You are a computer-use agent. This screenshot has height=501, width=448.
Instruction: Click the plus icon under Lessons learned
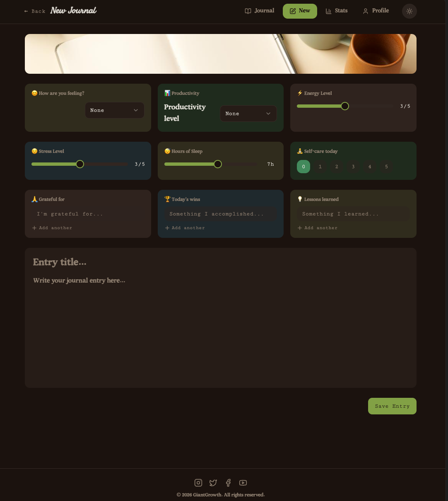(300, 228)
